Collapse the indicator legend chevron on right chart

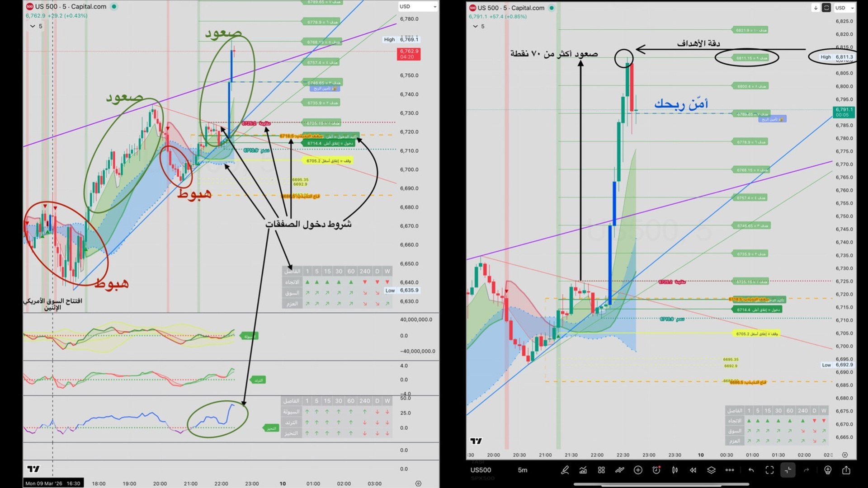coord(475,26)
